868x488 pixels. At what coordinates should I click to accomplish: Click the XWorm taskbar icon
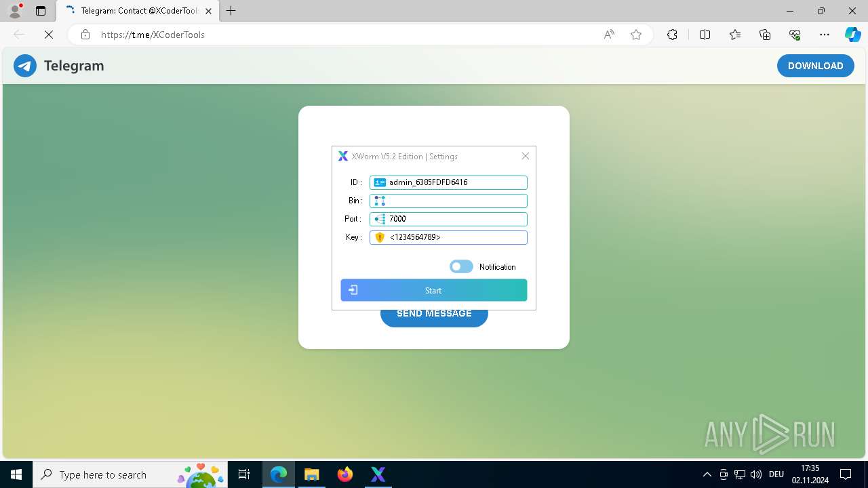pos(378,474)
